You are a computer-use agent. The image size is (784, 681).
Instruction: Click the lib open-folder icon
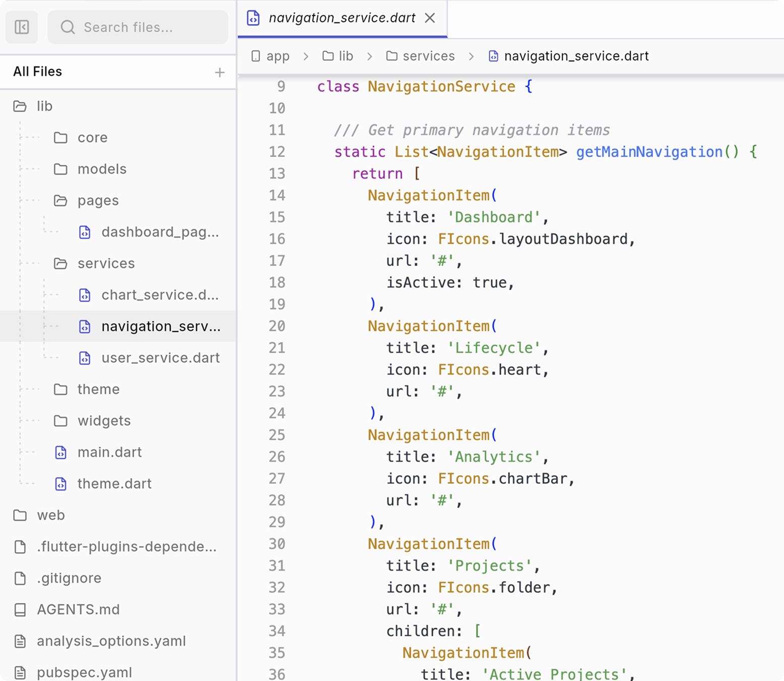(20, 106)
